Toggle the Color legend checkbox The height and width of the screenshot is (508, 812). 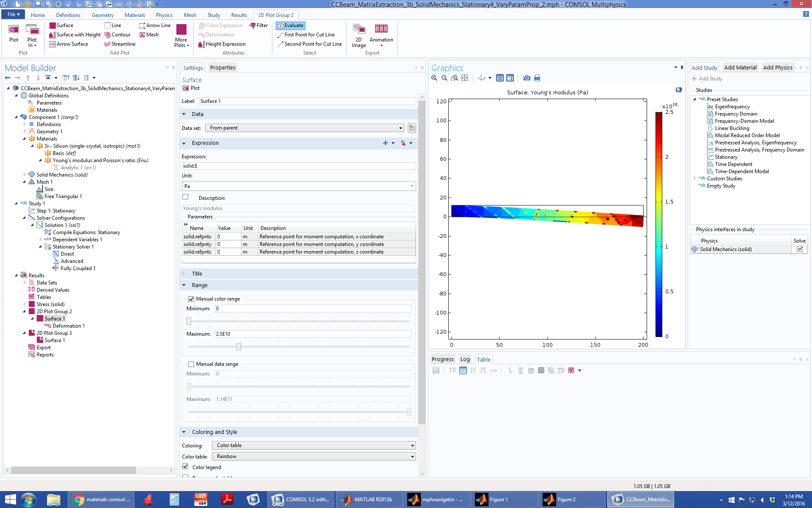(x=185, y=467)
